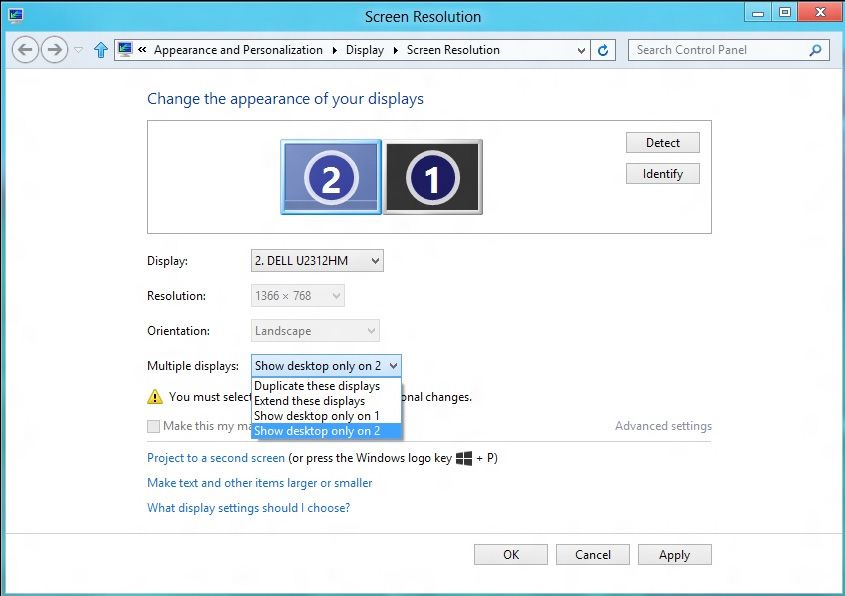Expand the address bar history dropdown
845x596 pixels.
click(x=581, y=50)
